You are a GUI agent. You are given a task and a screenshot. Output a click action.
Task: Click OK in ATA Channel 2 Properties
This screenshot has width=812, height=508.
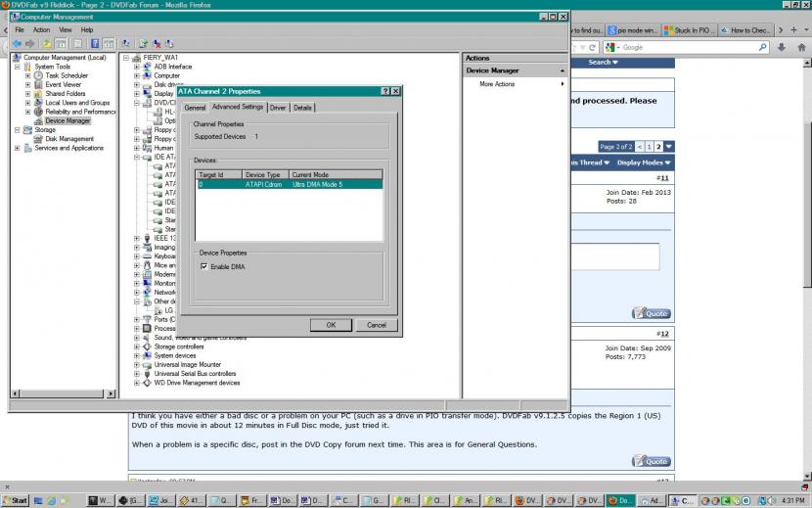point(331,325)
